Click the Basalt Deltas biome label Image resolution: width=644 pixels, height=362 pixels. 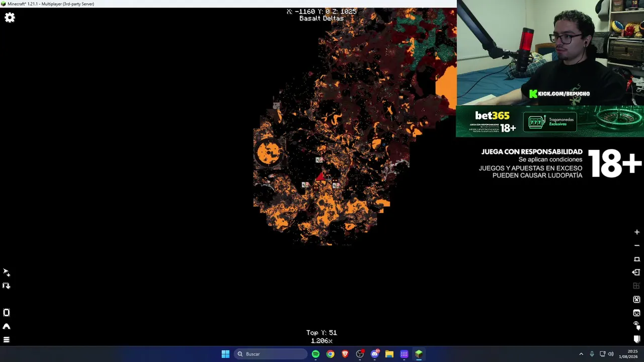(x=321, y=19)
